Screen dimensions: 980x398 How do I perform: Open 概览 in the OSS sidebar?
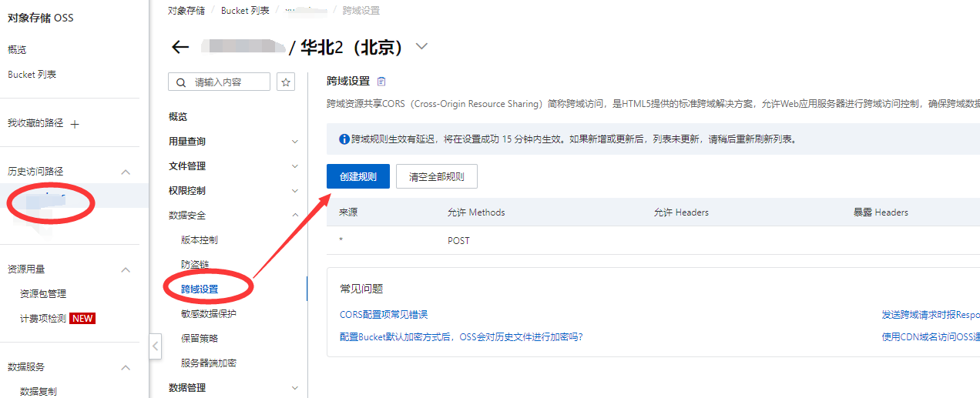[x=17, y=50]
